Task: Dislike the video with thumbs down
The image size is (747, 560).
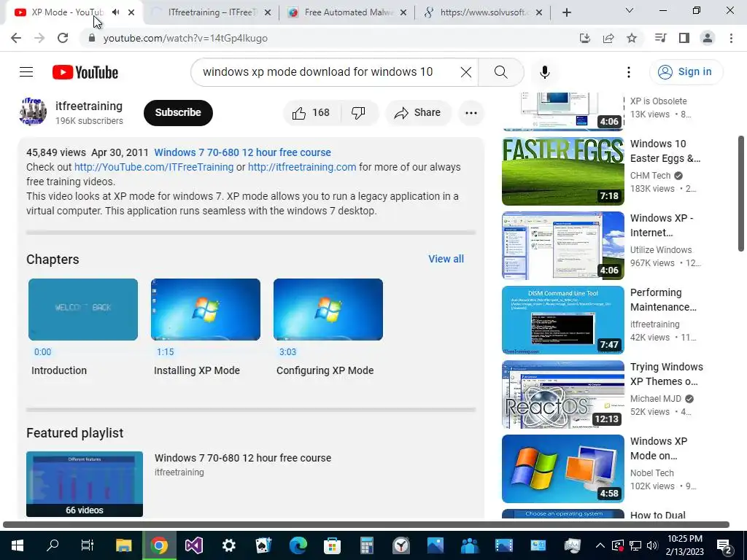Action: [358, 113]
